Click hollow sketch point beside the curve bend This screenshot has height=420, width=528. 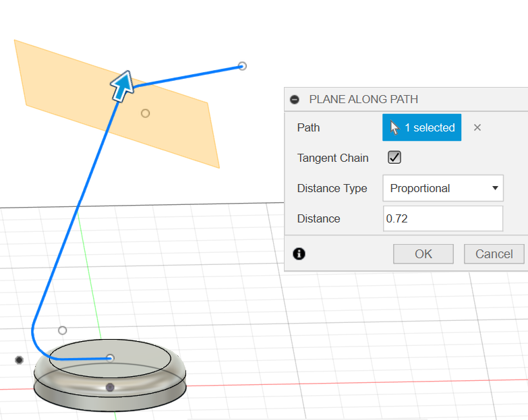63,330
